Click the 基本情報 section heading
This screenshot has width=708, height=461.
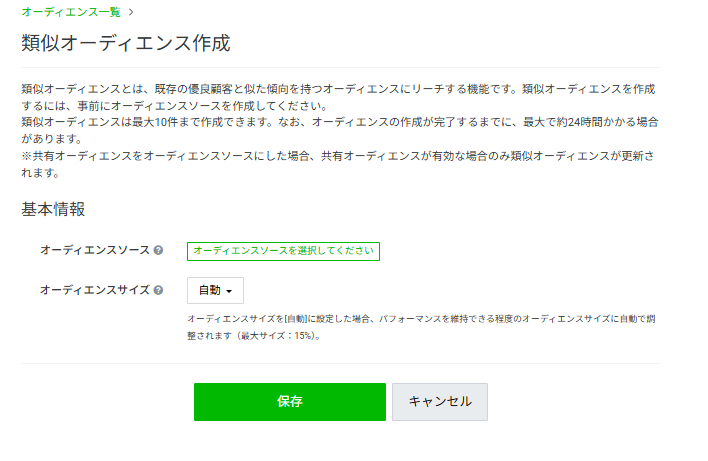click(x=53, y=209)
